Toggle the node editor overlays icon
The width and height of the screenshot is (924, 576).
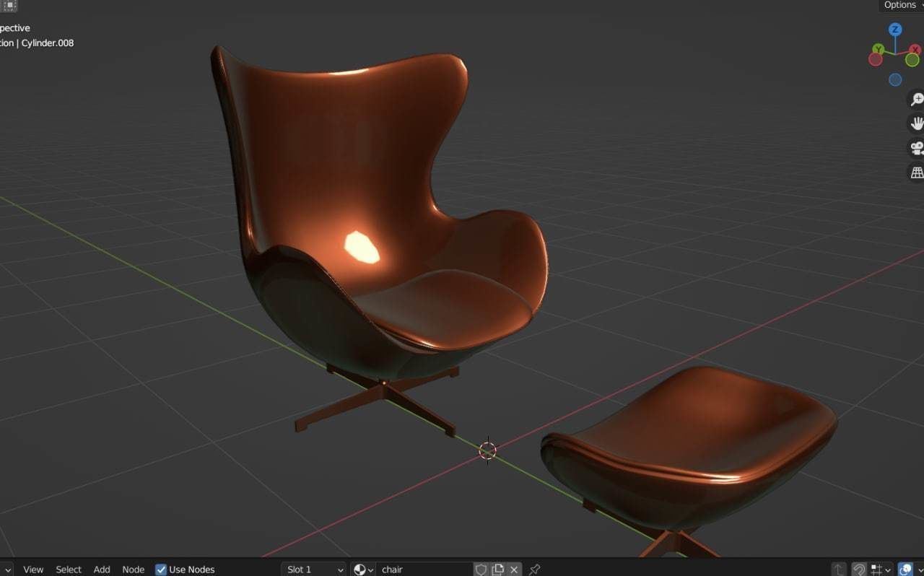(905, 570)
